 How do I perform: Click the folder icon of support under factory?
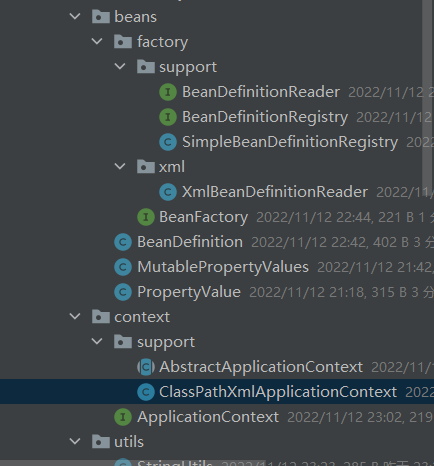pos(146,67)
